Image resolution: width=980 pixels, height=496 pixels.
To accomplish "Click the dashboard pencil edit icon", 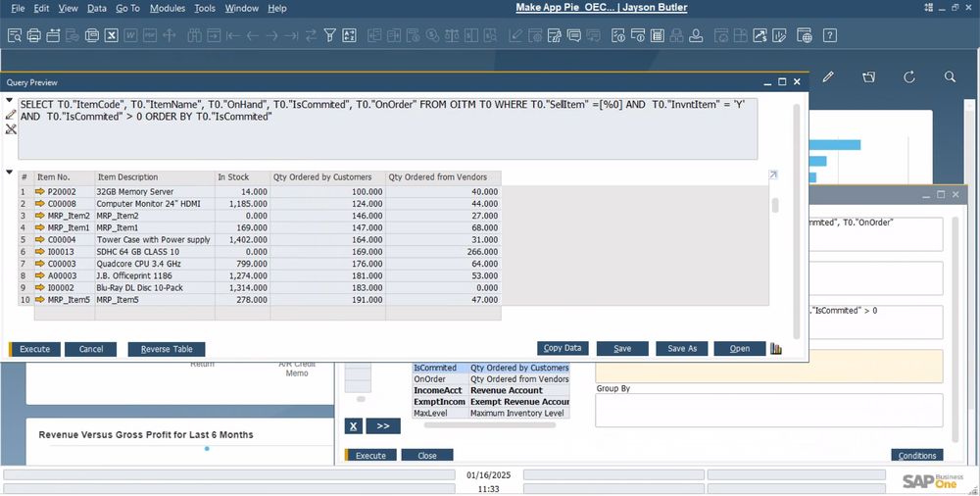I will point(828,76).
